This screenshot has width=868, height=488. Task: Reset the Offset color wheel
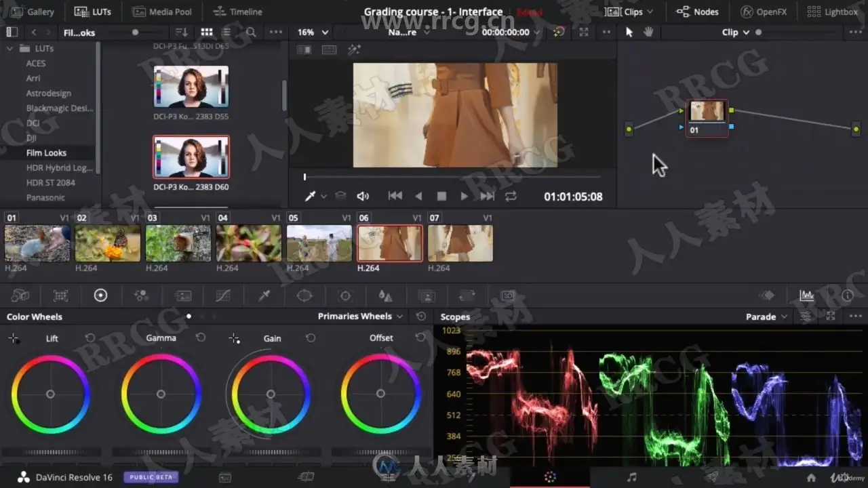pyautogui.click(x=420, y=338)
